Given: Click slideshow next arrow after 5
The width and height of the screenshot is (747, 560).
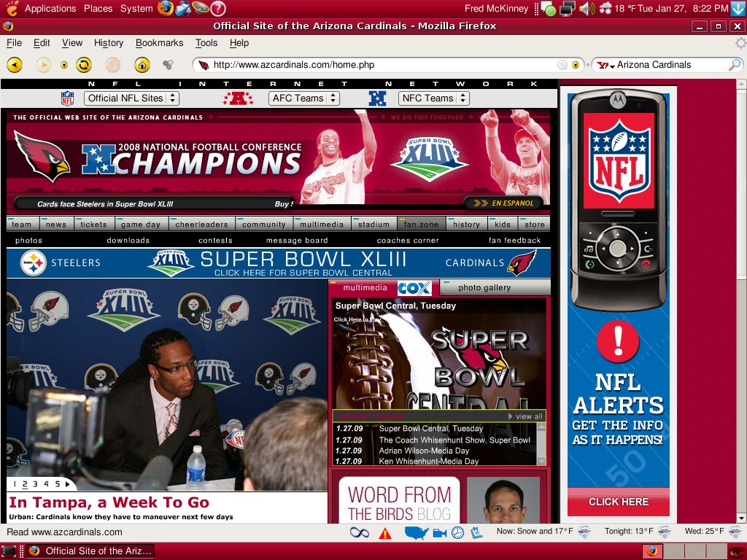Looking at the screenshot, I should 68,484.
